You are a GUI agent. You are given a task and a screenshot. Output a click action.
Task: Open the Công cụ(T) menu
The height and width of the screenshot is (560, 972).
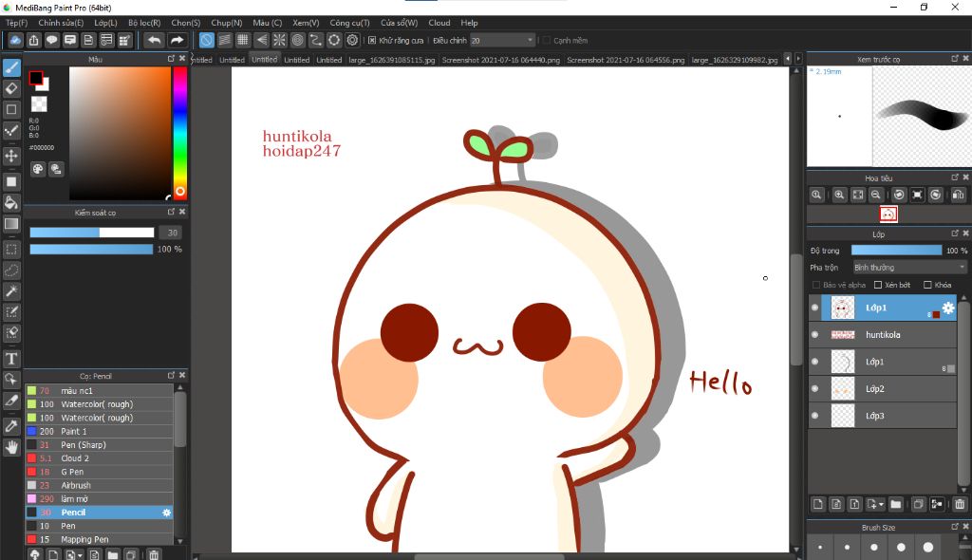tap(349, 23)
